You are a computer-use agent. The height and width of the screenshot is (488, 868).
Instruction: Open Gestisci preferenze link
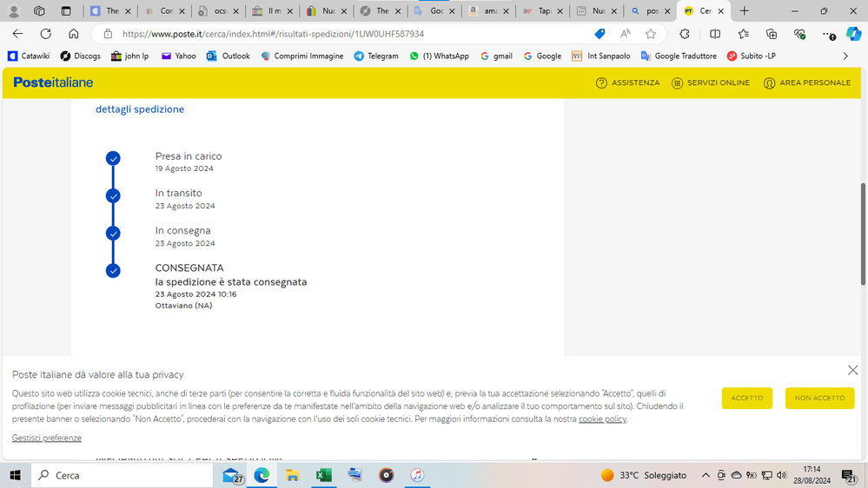point(47,438)
